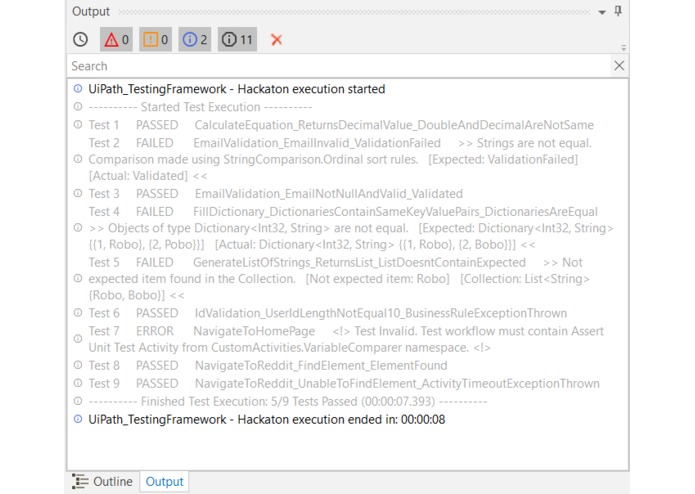The image size is (695, 494).
Task: Click the Search field in Output panel
Action: point(339,66)
